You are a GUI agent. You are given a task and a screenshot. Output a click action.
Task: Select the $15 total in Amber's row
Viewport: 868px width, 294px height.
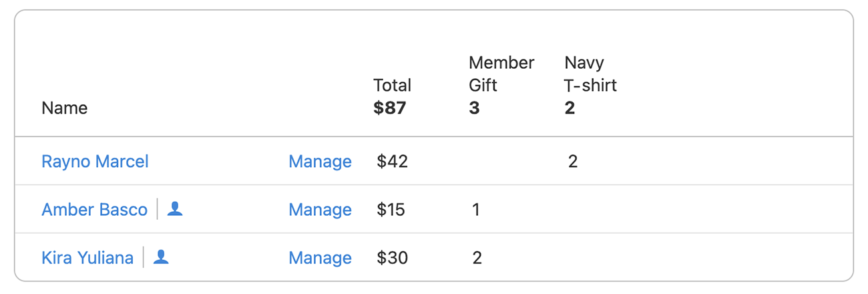(391, 210)
